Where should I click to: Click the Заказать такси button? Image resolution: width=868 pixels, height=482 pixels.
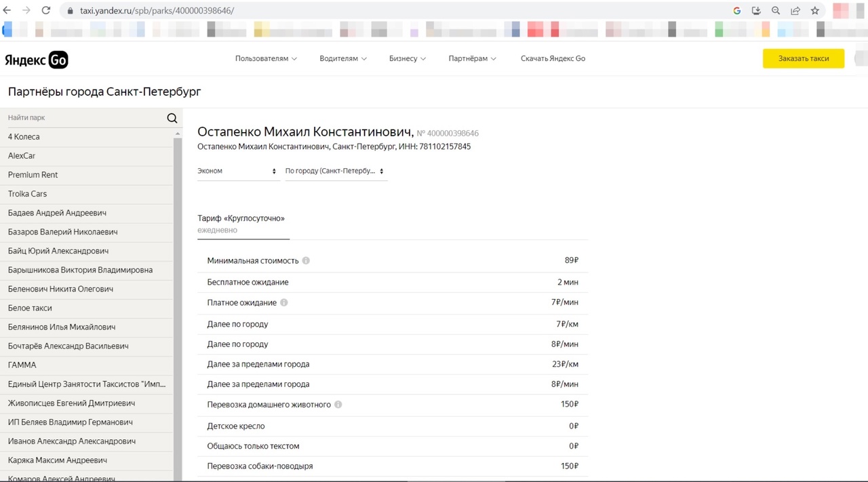coord(804,58)
